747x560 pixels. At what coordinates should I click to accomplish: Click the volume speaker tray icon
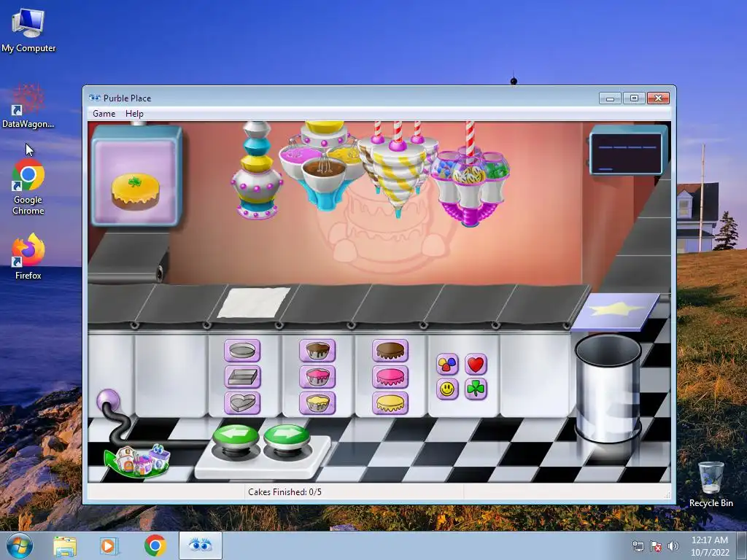tap(673, 546)
